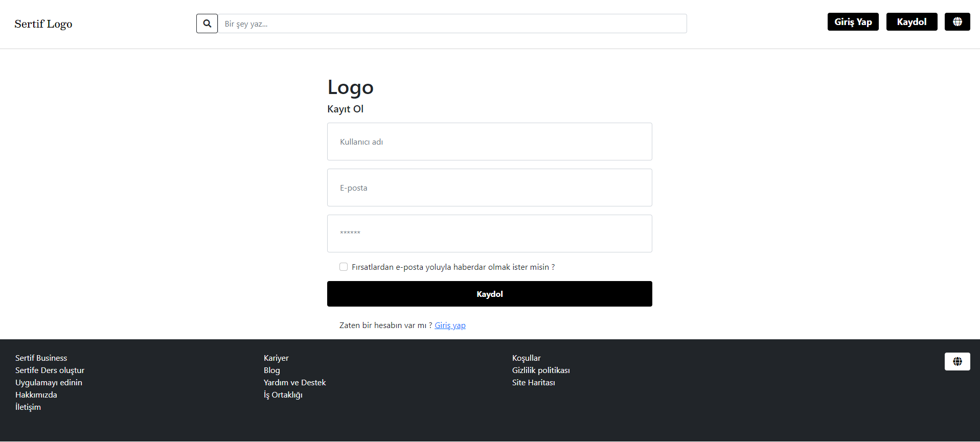Click the header Kaydol button
Image resolution: width=980 pixels, height=442 pixels.
click(x=911, y=21)
